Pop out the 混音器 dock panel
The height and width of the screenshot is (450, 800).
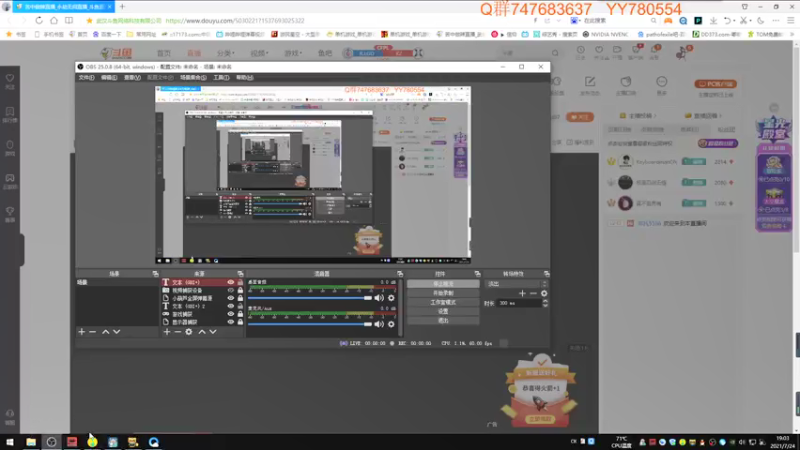coord(400,274)
